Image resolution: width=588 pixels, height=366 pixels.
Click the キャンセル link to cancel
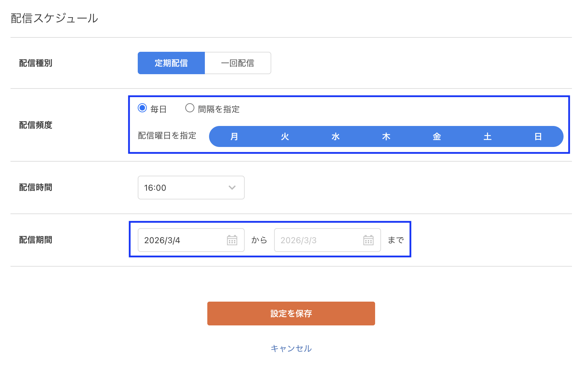[291, 348]
